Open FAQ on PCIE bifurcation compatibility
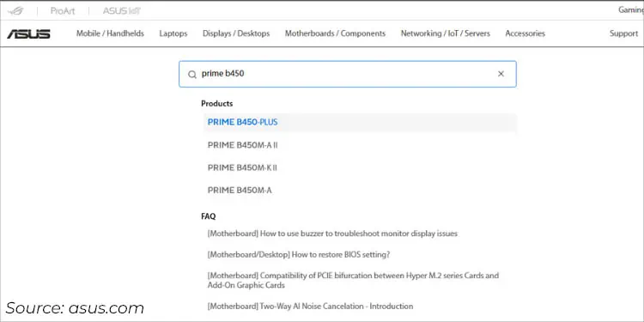The image size is (644, 322). pos(353,280)
